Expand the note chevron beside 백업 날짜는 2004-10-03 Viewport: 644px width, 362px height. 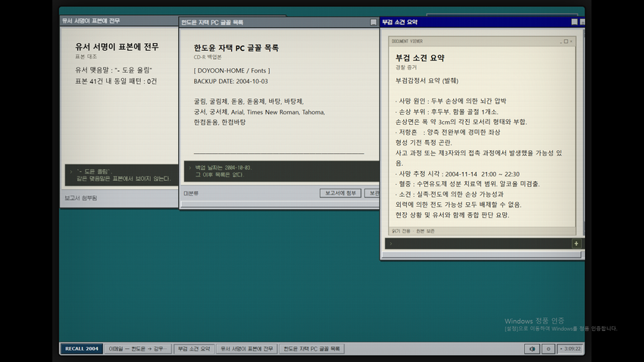[189, 167]
